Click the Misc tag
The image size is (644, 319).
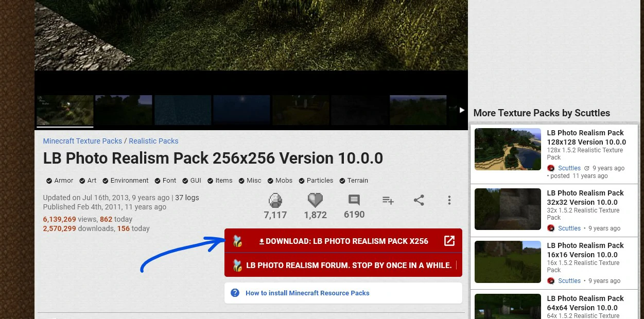click(x=250, y=181)
